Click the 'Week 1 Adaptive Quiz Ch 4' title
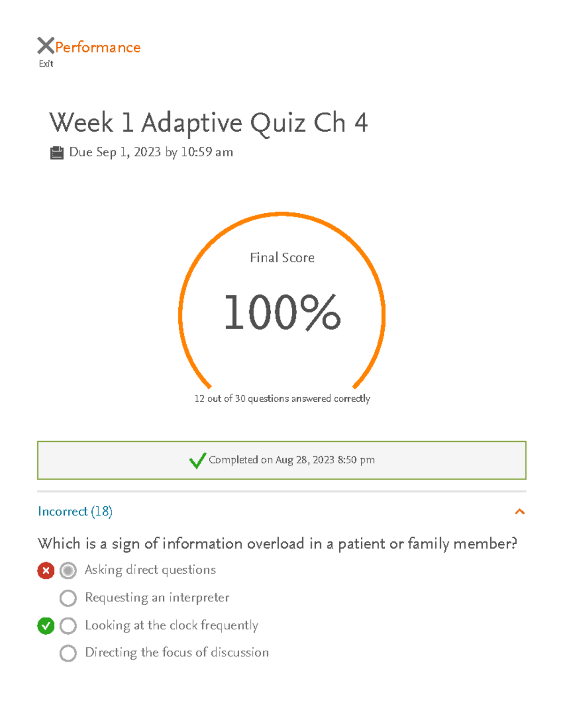Screen dimensions: 563x728 tap(208, 123)
